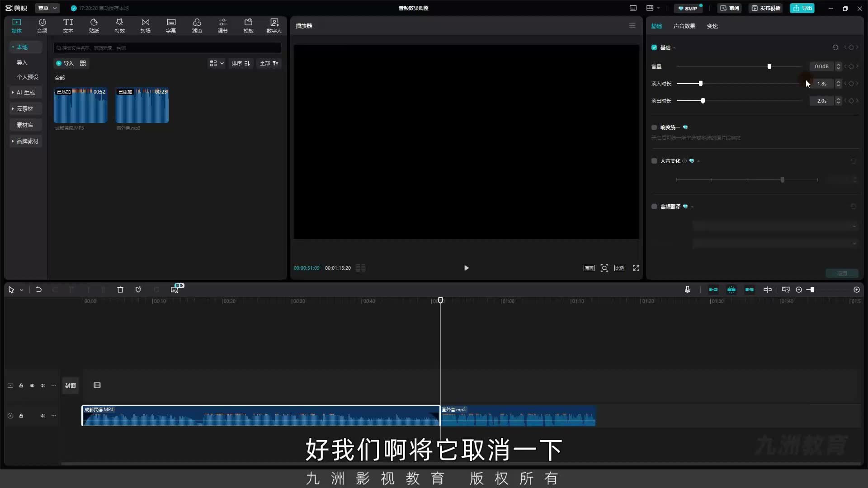Add keyframe for 淡出时长 fade-out
868x488 pixels.
click(x=851, y=101)
